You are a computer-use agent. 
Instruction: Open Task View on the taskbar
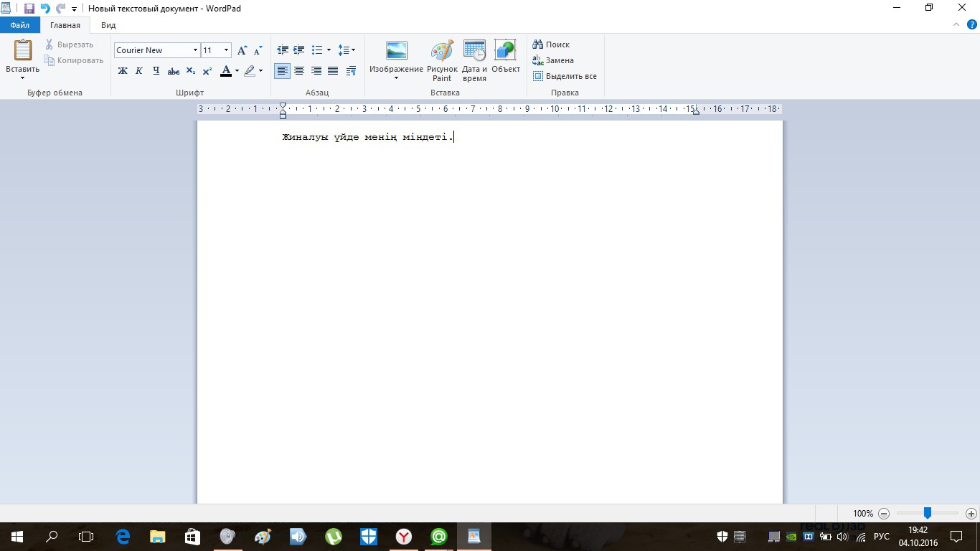86,536
